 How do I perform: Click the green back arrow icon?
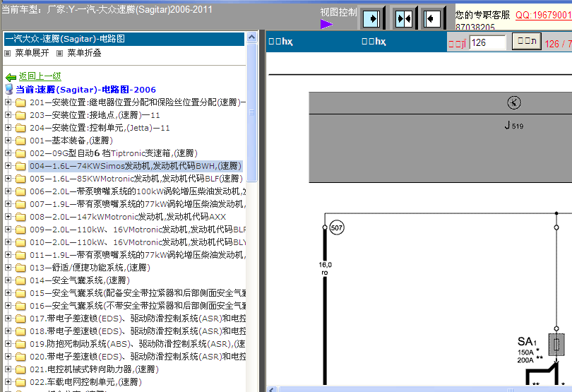11,77
